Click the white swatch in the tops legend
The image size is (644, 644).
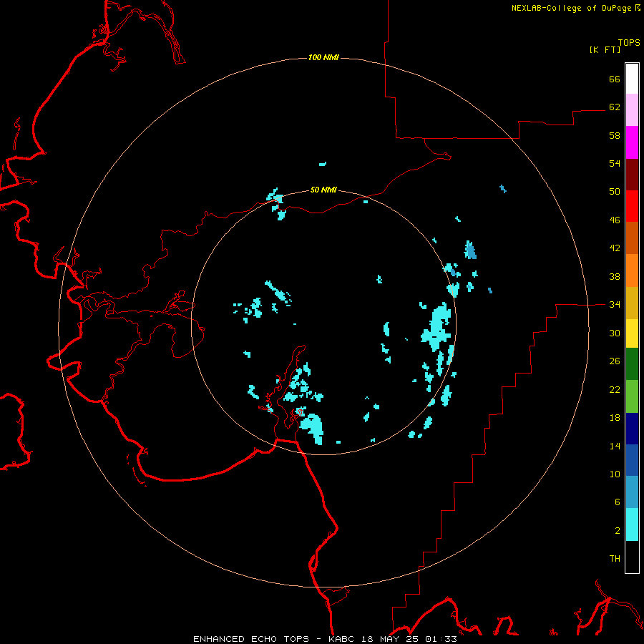pos(632,79)
